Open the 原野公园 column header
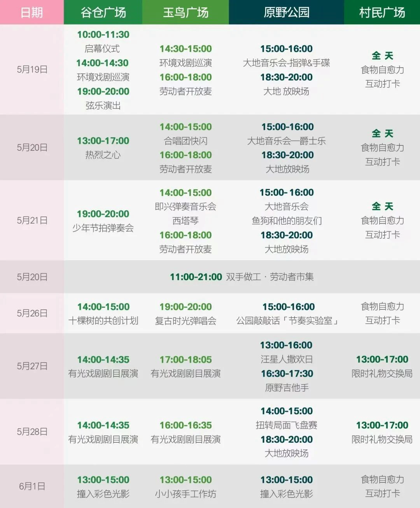The height and width of the screenshot is (508, 420). 286,12
